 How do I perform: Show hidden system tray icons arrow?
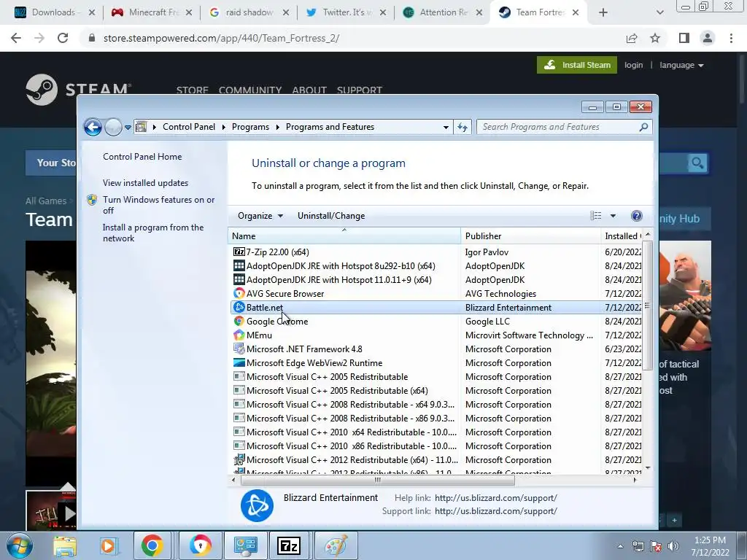pos(620,546)
